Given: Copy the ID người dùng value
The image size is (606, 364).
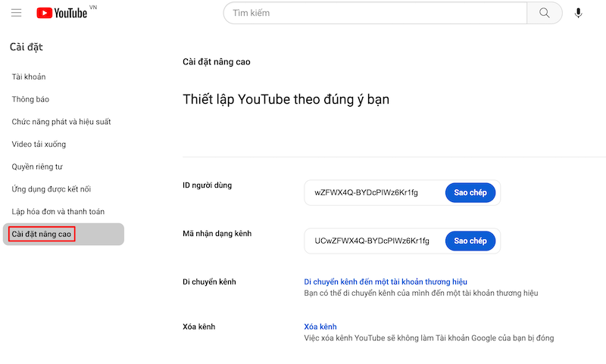Looking at the screenshot, I should coord(470,193).
